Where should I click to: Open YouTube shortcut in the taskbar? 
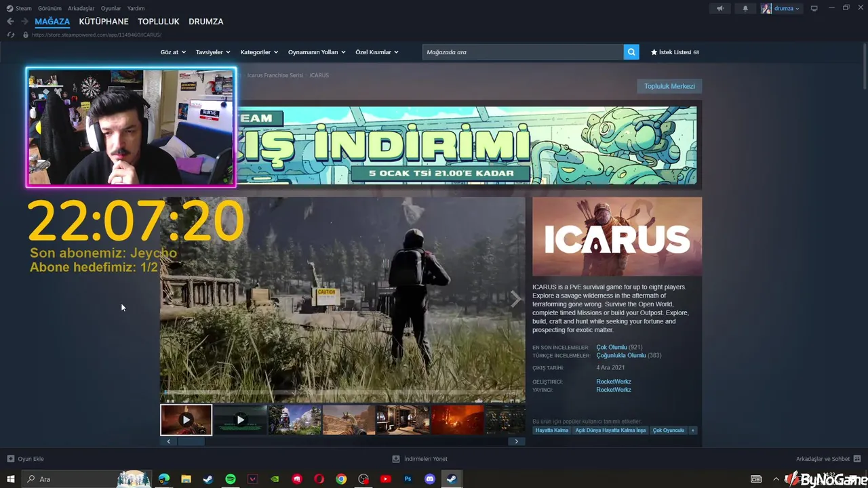386,479
